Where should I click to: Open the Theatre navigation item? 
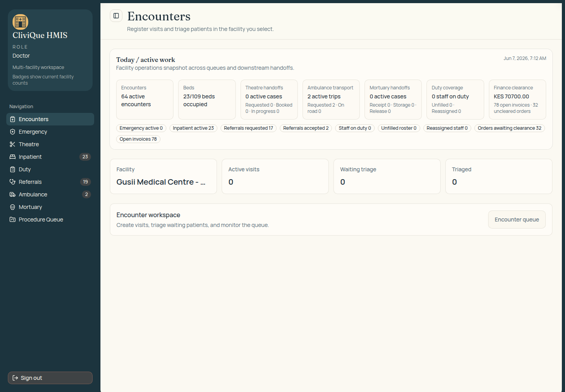(x=50, y=144)
